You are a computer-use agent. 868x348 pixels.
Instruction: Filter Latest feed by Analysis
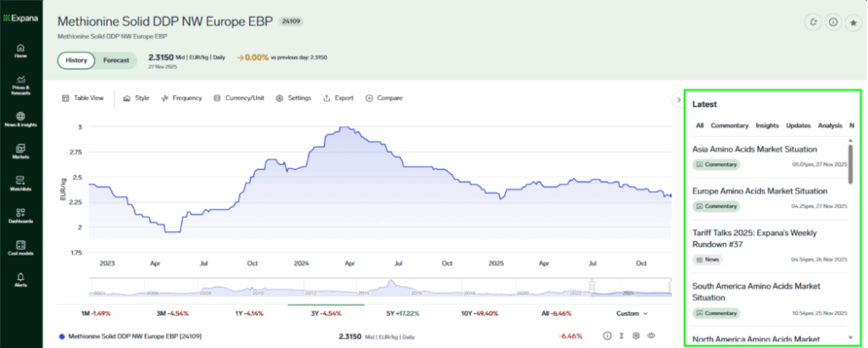[831, 126]
